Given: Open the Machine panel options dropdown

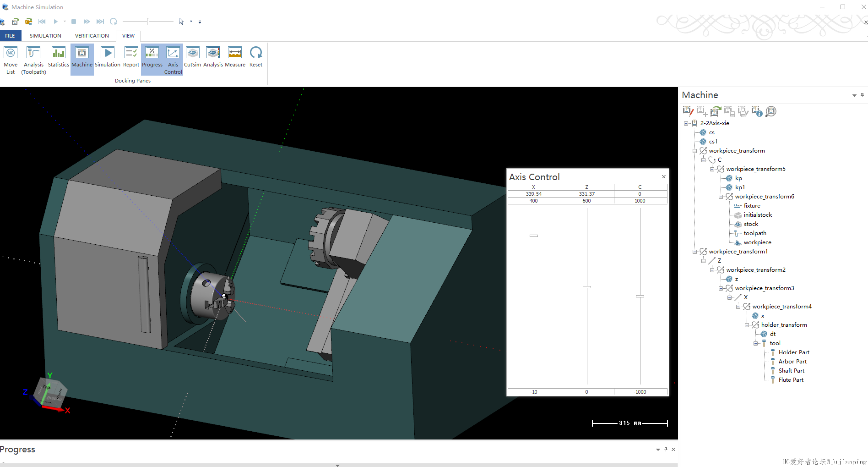Looking at the screenshot, I should click(x=854, y=95).
